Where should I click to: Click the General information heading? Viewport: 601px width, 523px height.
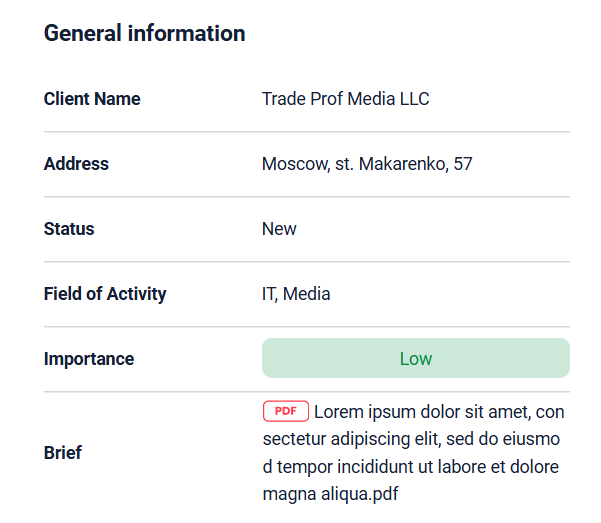145,33
